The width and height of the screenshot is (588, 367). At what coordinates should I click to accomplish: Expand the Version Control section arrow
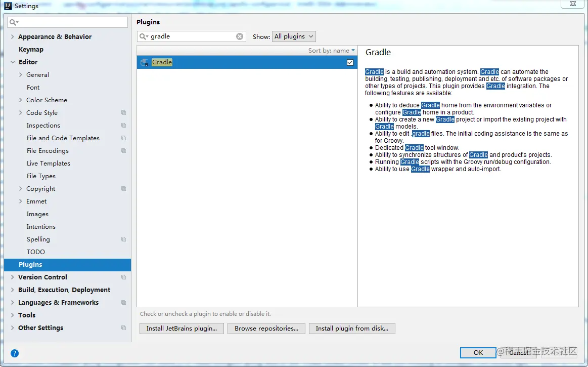12,277
